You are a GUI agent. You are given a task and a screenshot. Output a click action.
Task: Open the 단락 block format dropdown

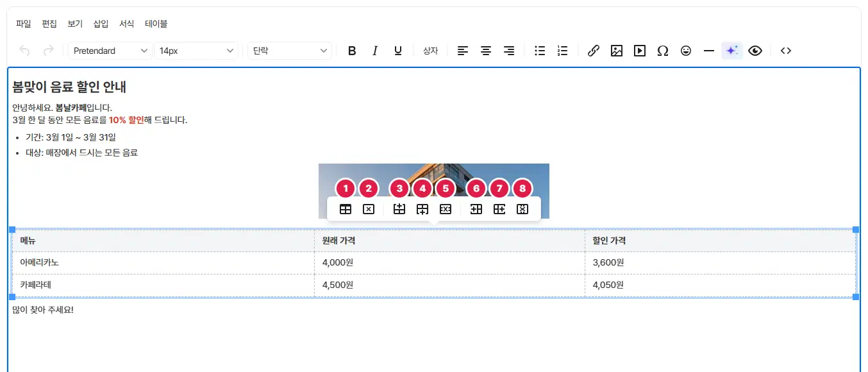[290, 51]
